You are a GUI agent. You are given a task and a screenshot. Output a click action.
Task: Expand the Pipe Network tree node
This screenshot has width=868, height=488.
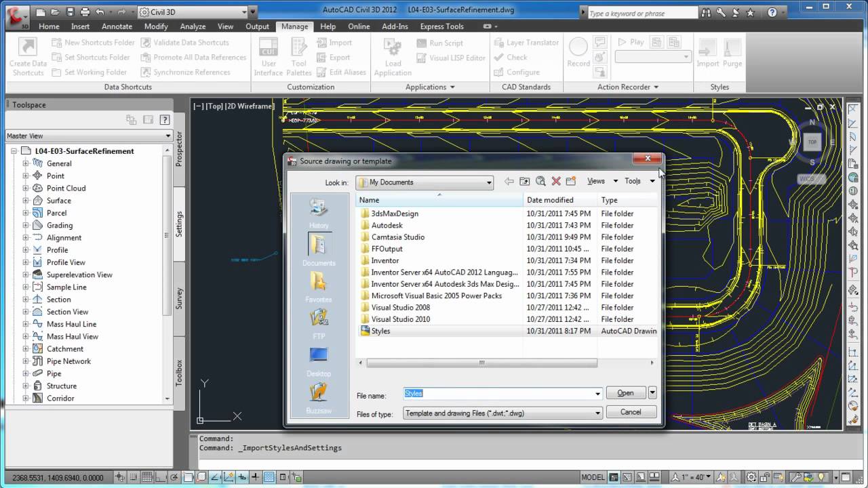[x=26, y=361]
